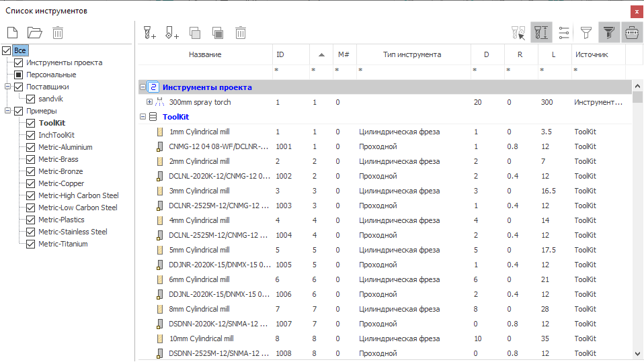This screenshot has width=644, height=362.
Task: Open the folder icon in the left panel
Action: (x=34, y=32)
